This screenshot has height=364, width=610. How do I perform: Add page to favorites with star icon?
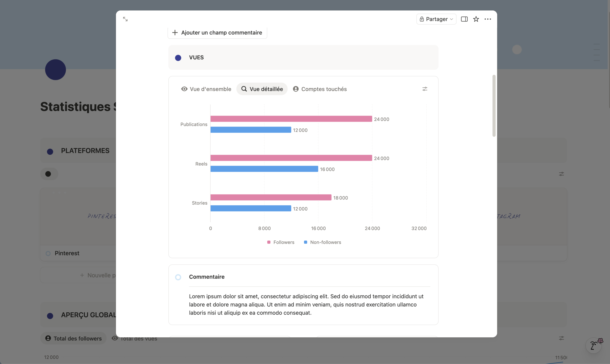476,19
